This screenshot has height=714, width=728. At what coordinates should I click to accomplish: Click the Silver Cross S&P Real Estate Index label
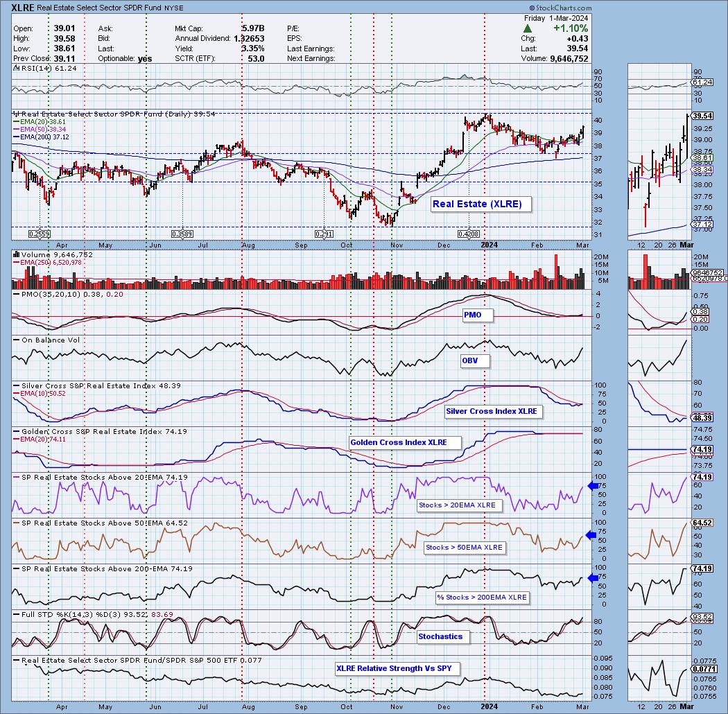(x=97, y=386)
